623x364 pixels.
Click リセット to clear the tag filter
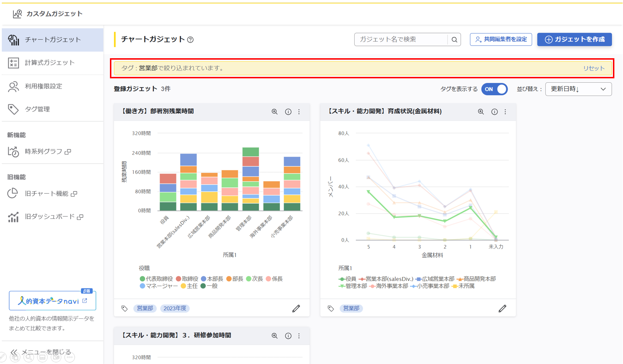click(594, 68)
